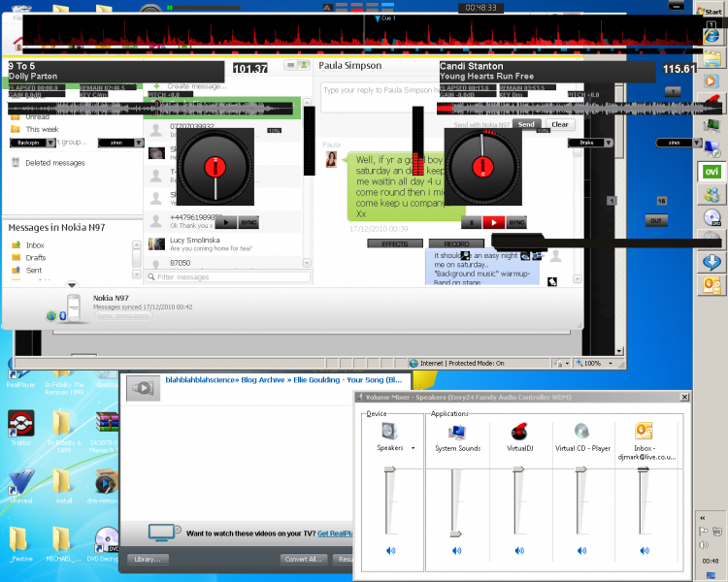Click the Outlook icon in the side taskbar
Image resolution: width=728 pixels, height=582 pixels.
(711, 284)
